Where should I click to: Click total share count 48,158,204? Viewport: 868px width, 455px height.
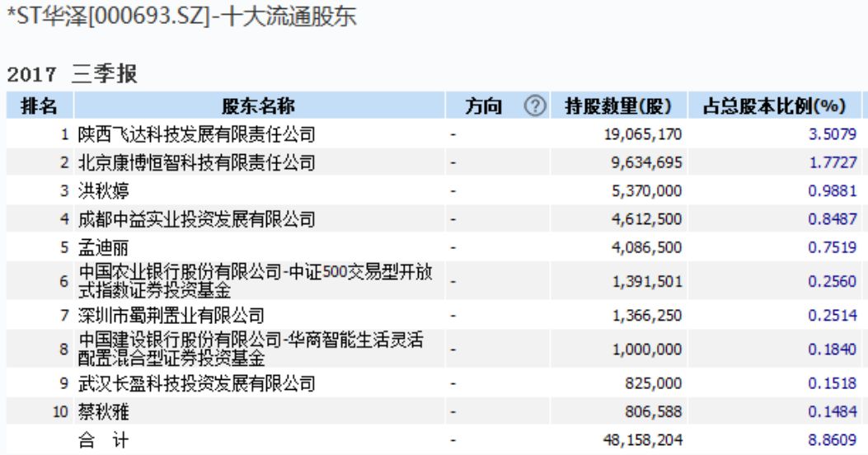point(643,440)
